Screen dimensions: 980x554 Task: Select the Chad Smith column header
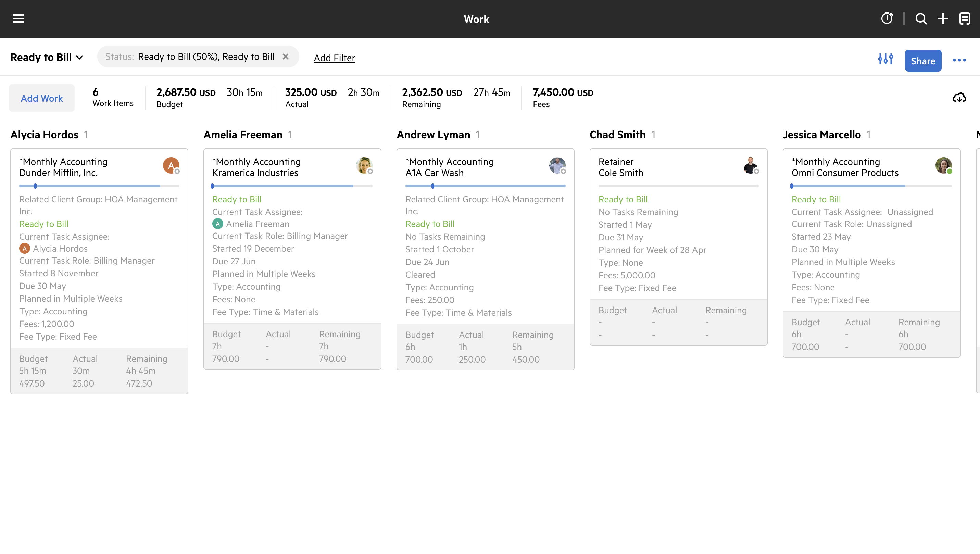tap(617, 135)
